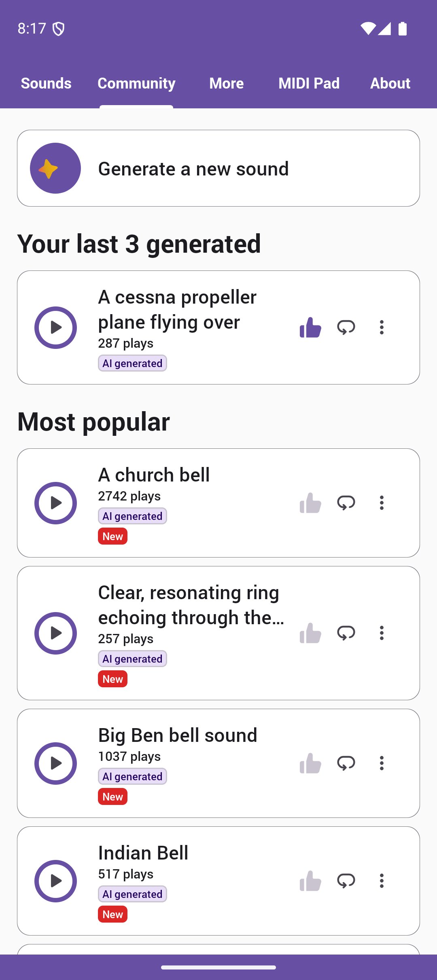The image size is (437, 980).
Task: Unlike the cessna propeller plane sound
Action: point(310,327)
